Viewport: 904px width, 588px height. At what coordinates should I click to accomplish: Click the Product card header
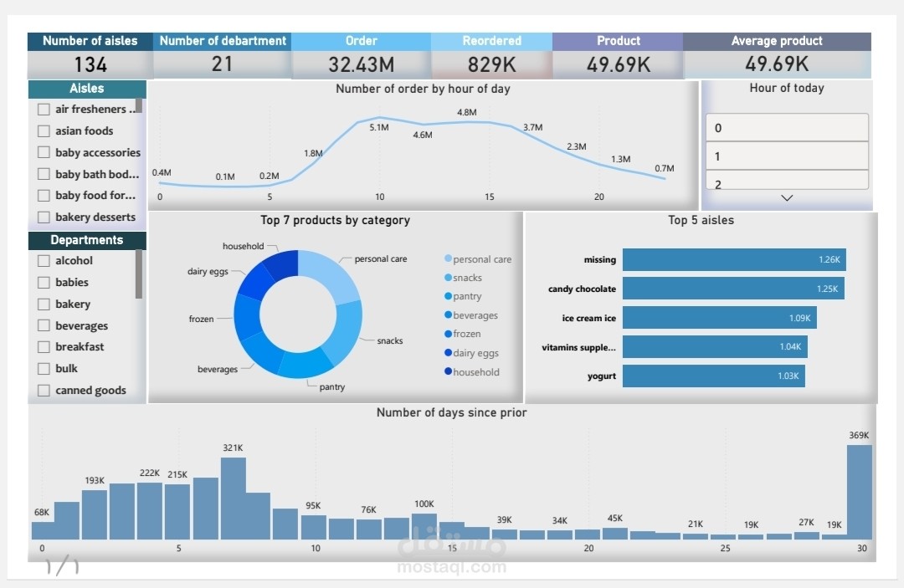point(618,41)
